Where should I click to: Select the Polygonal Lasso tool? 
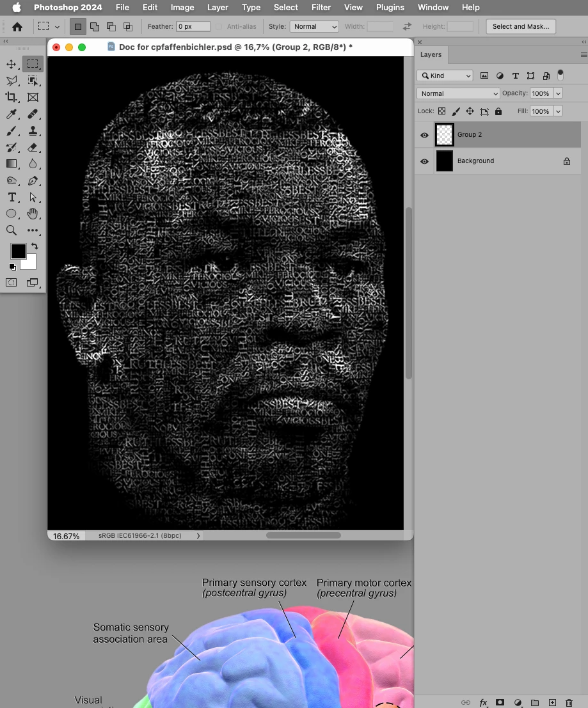(12, 81)
